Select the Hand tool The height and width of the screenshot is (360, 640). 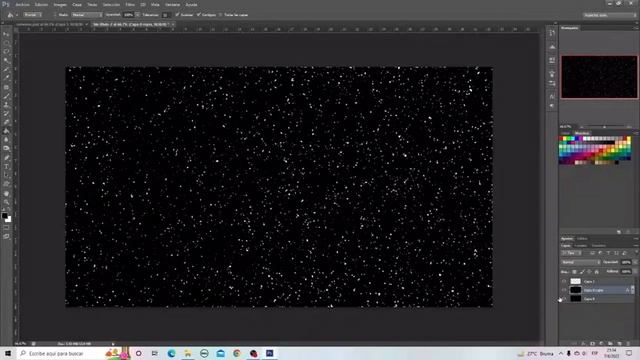coord(7,193)
